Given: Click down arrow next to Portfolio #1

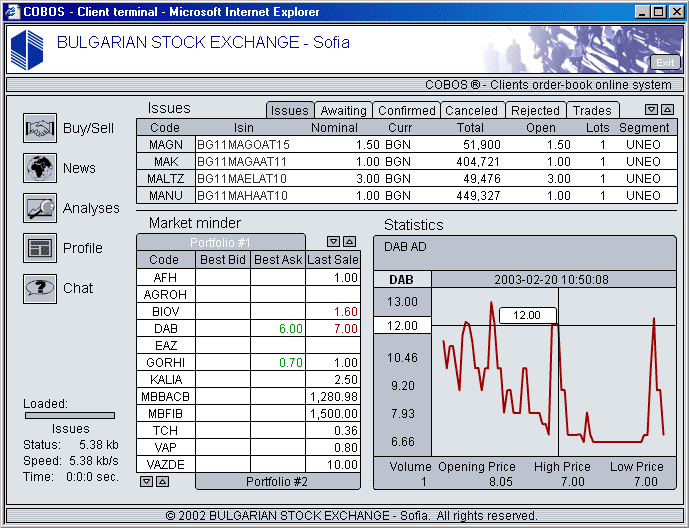Looking at the screenshot, I should click(x=334, y=242).
